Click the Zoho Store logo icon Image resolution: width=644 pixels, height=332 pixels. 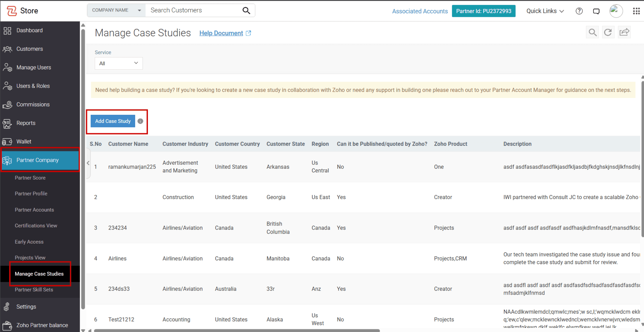point(11,11)
